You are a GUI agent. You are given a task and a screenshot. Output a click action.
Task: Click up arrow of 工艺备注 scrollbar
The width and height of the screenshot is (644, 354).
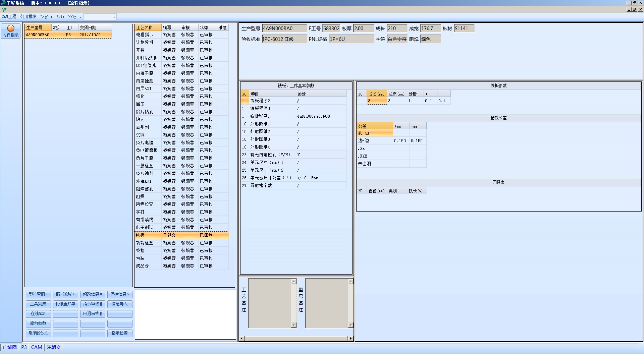(294, 282)
